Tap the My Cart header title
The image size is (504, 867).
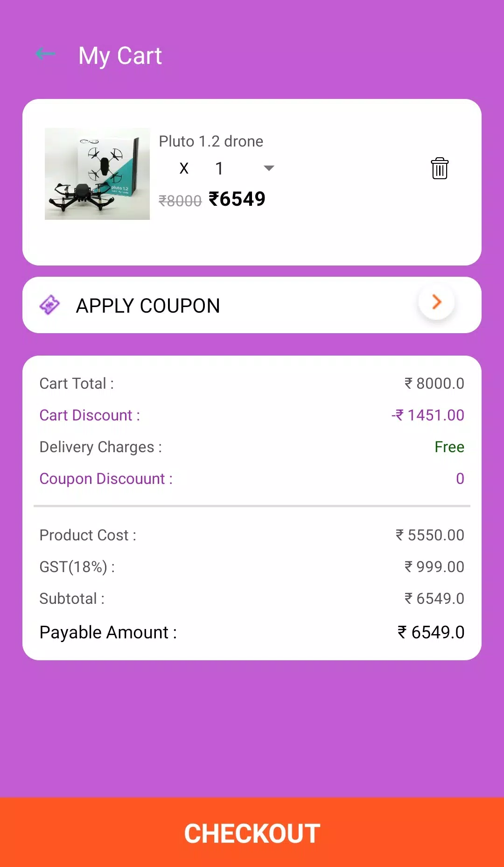[x=120, y=56]
